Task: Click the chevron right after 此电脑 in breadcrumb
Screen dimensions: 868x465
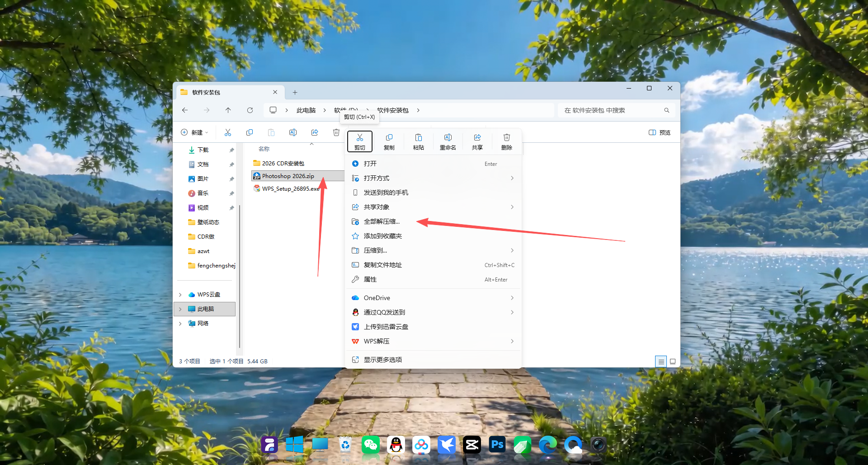Action: [325, 110]
